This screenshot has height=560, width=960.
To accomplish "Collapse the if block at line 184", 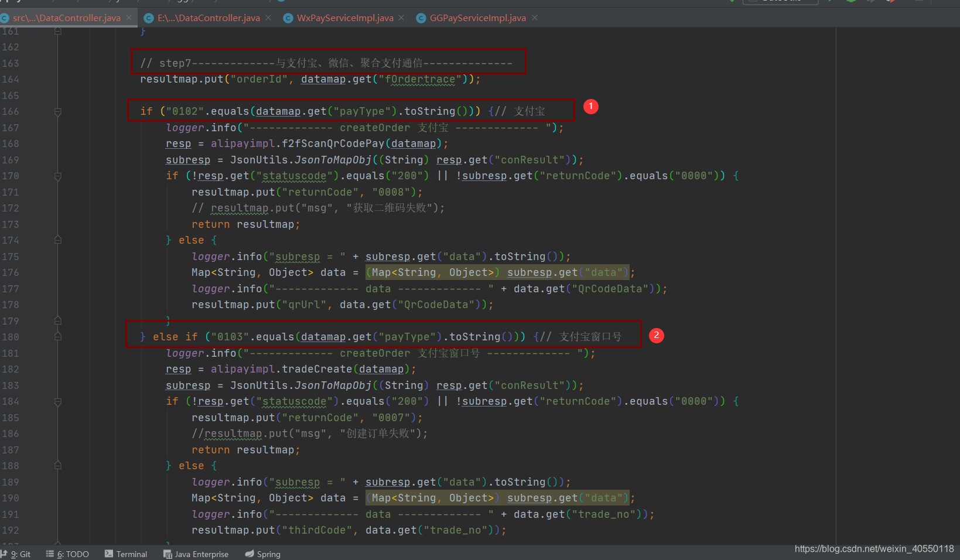I will coord(58,401).
